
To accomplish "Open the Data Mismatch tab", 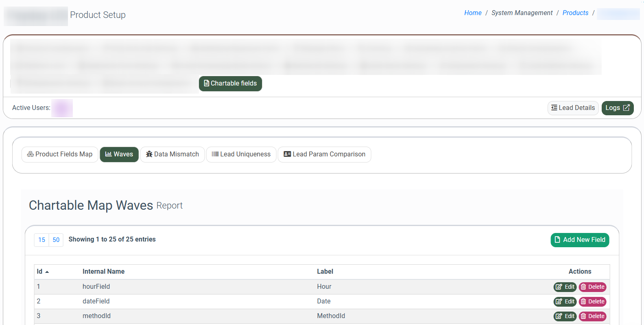I will click(x=172, y=154).
